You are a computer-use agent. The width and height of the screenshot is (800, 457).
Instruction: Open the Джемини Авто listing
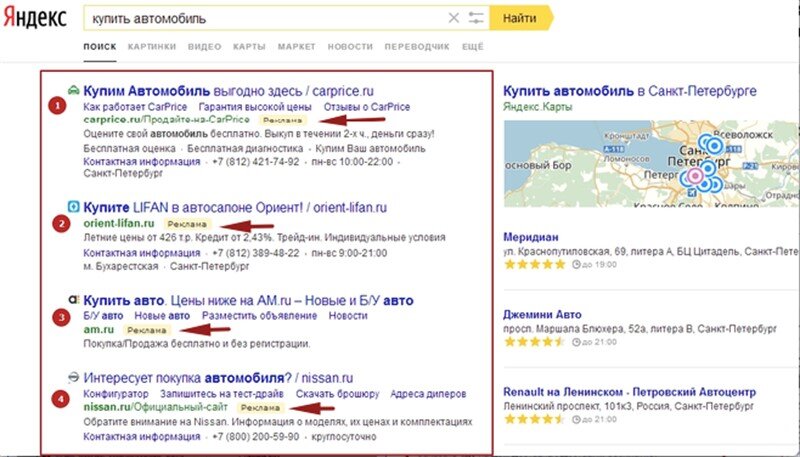tap(542, 315)
